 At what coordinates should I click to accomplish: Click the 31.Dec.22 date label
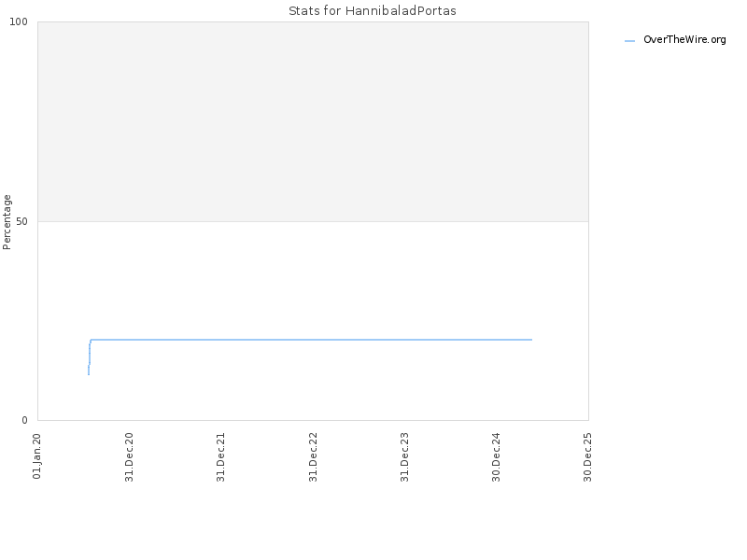[x=313, y=457]
